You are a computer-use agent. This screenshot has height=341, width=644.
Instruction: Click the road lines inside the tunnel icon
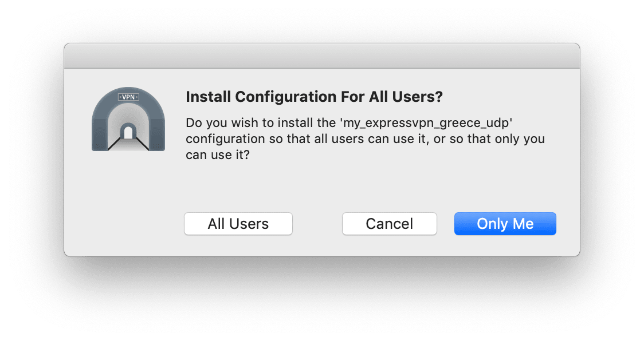[x=128, y=144]
